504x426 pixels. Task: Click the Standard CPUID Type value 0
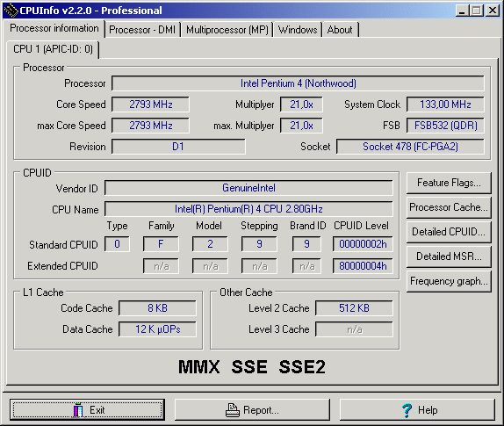(117, 244)
